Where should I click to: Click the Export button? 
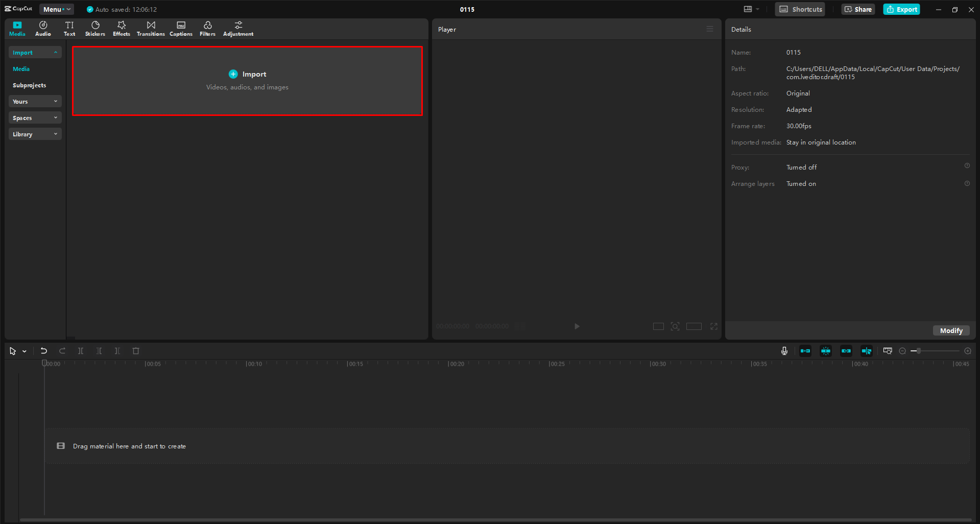[x=901, y=9]
